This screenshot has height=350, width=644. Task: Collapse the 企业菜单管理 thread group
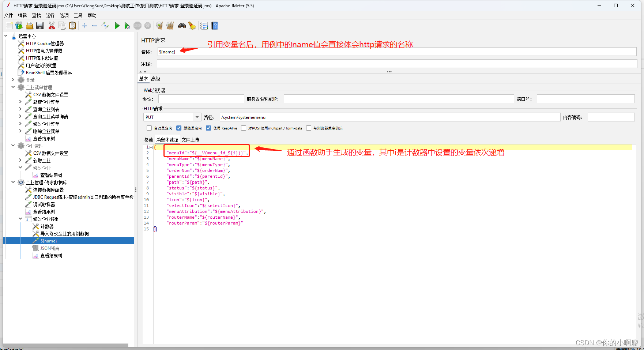pyautogui.click(x=13, y=87)
